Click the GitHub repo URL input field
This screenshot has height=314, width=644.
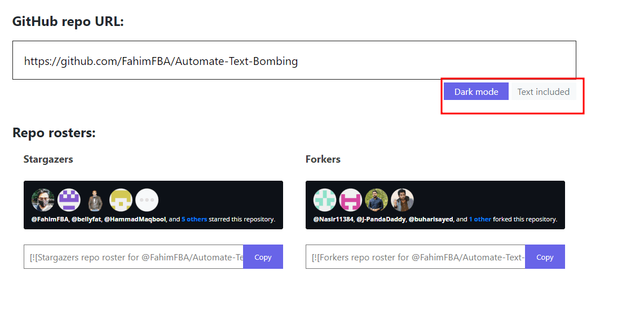pyautogui.click(x=294, y=60)
